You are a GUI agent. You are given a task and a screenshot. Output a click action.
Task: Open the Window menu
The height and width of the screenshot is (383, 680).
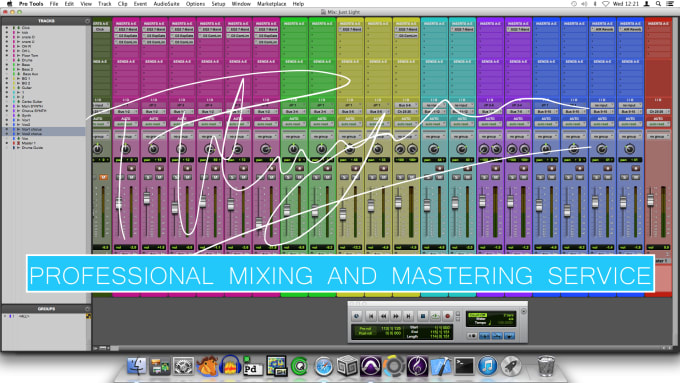[x=241, y=4]
